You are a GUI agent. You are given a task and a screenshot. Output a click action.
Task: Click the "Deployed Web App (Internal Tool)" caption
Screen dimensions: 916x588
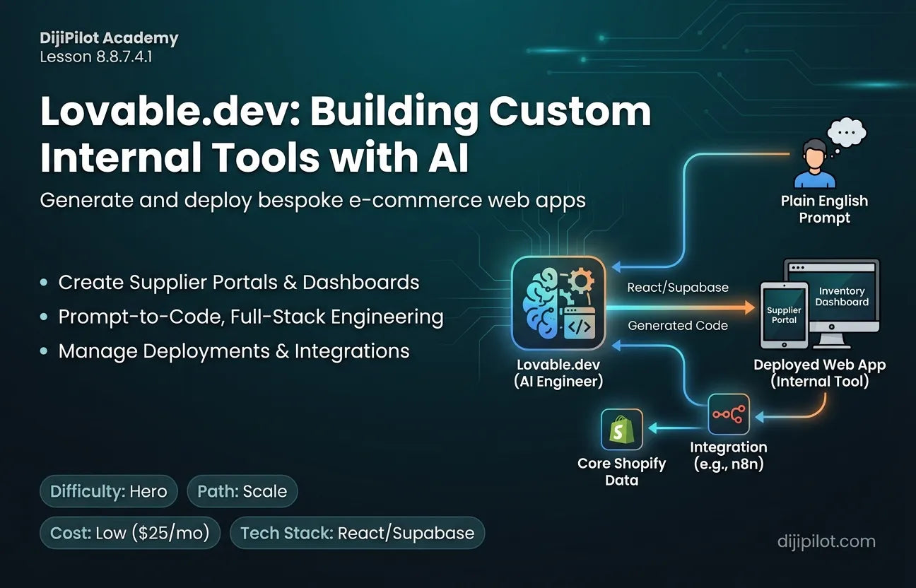[x=819, y=373]
